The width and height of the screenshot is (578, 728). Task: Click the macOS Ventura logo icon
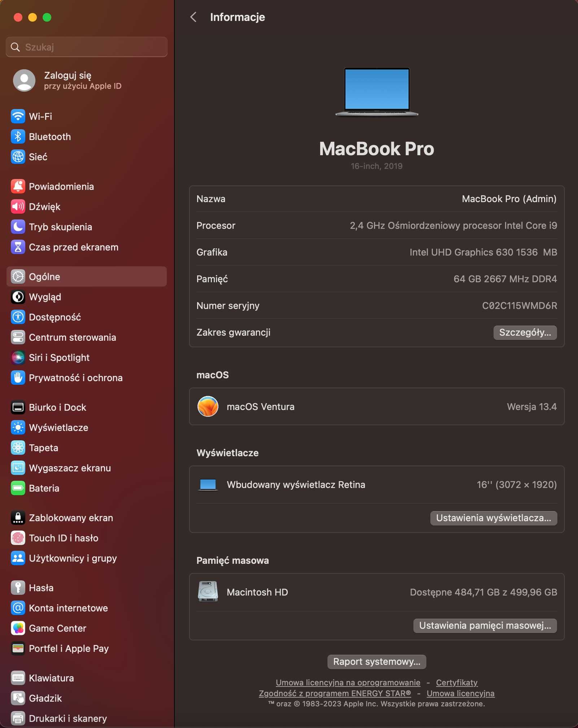click(x=208, y=406)
